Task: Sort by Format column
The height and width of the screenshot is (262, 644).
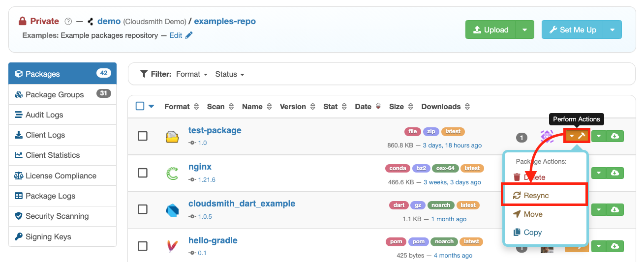Action: point(182,107)
